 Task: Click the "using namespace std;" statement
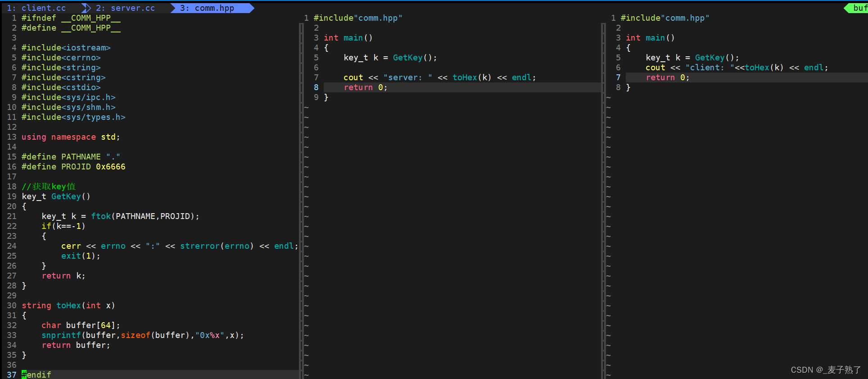click(x=71, y=137)
